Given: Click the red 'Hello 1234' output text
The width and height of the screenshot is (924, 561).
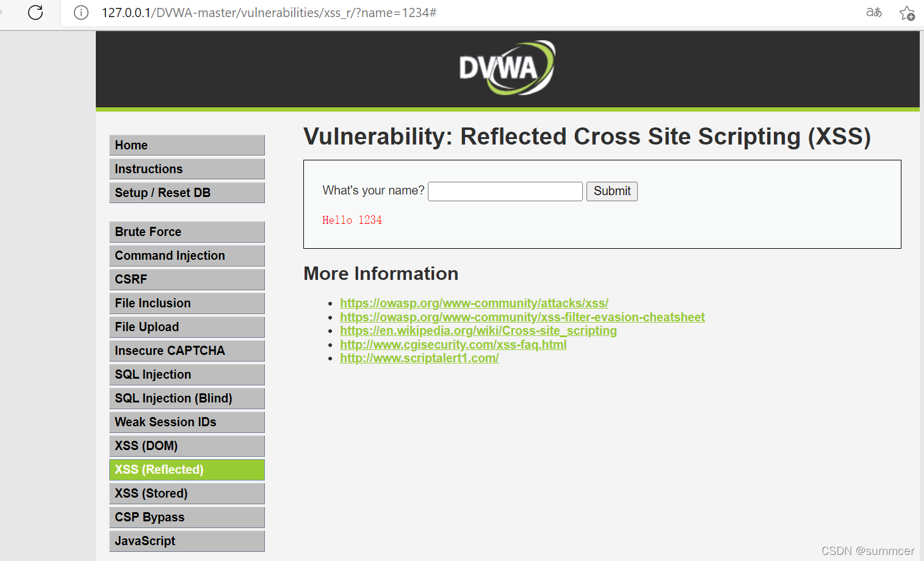Looking at the screenshot, I should tap(352, 220).
